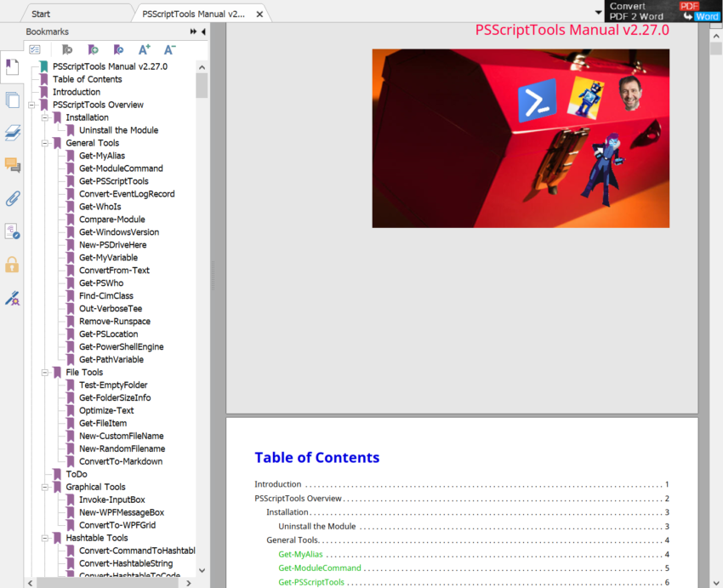The image size is (723, 588).
Task: Open the Comments panel icon
Action: (x=12, y=165)
